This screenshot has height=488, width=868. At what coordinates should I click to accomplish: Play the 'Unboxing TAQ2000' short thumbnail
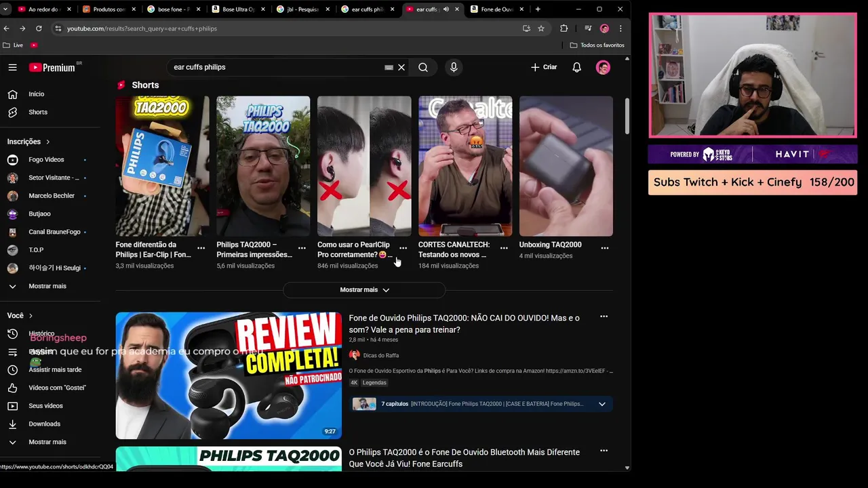[x=566, y=166]
